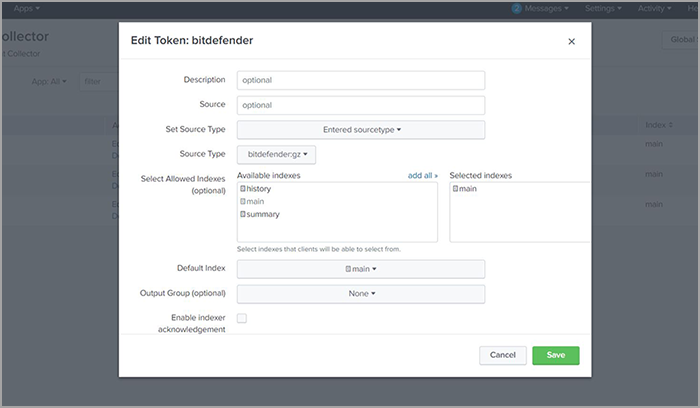Open the Apps menu

(x=27, y=8)
